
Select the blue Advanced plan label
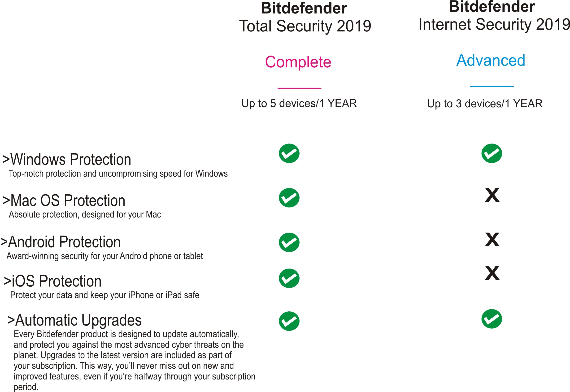[x=491, y=60]
